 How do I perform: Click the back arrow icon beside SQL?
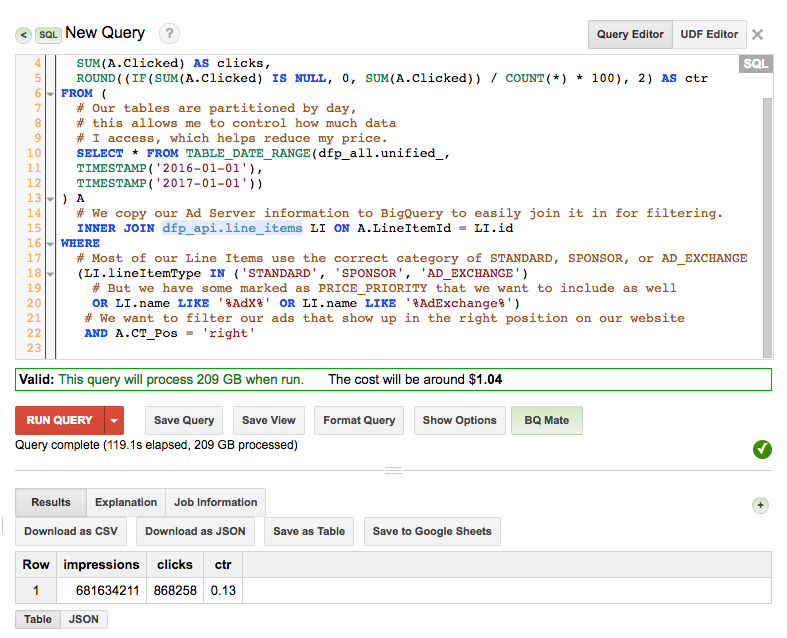coord(23,35)
